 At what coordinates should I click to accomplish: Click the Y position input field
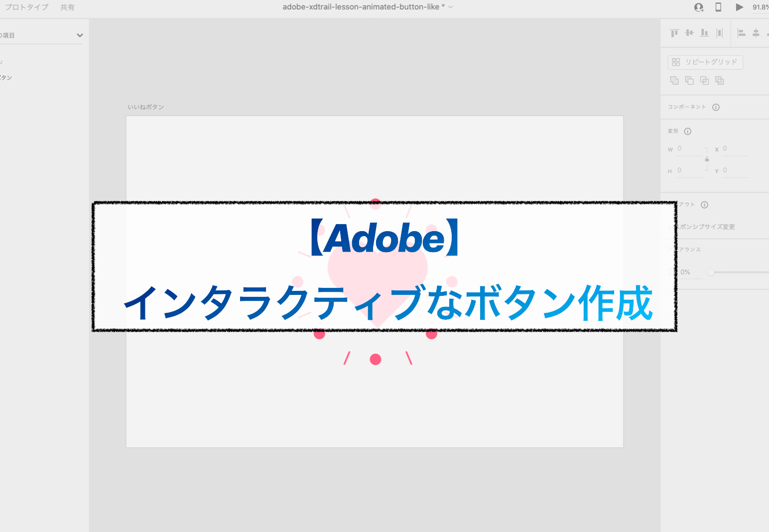click(x=734, y=171)
